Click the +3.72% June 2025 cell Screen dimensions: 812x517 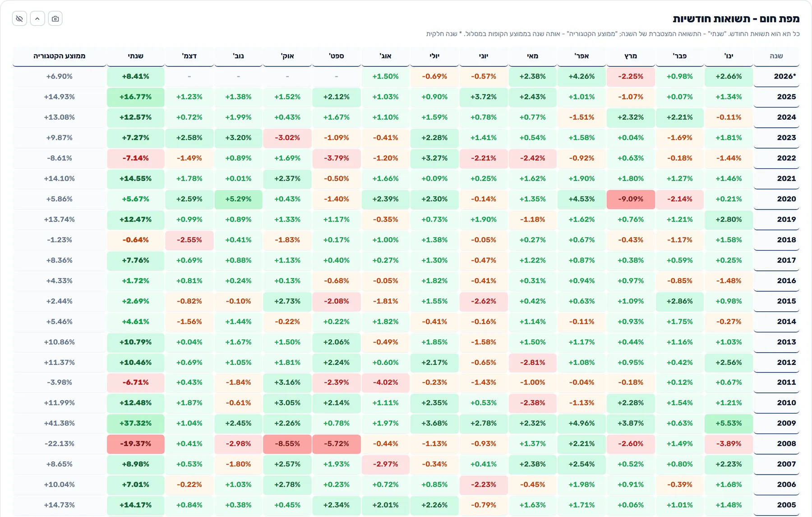[484, 97]
